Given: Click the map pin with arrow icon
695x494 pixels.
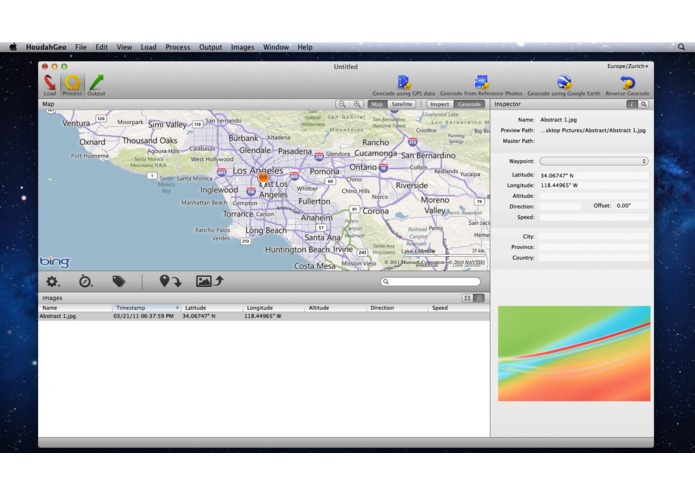Looking at the screenshot, I should pos(170,281).
